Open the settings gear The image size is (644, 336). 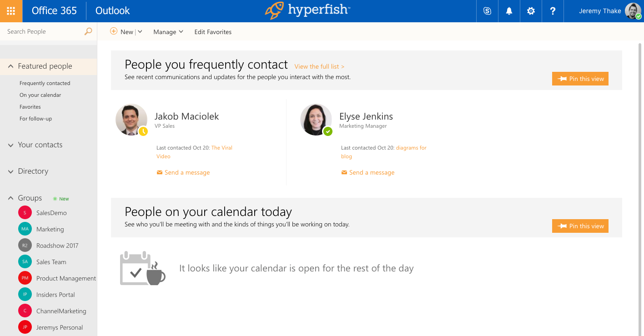(x=531, y=11)
